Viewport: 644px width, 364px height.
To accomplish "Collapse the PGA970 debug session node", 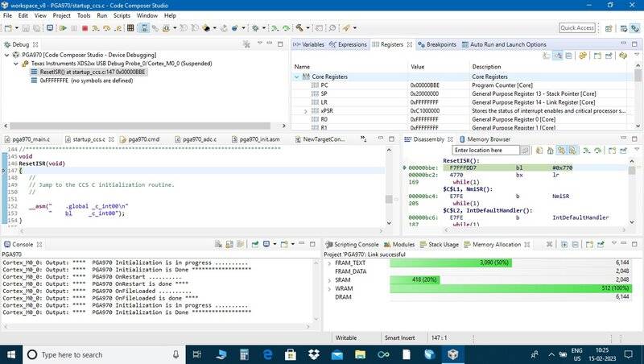I will coord(7,55).
